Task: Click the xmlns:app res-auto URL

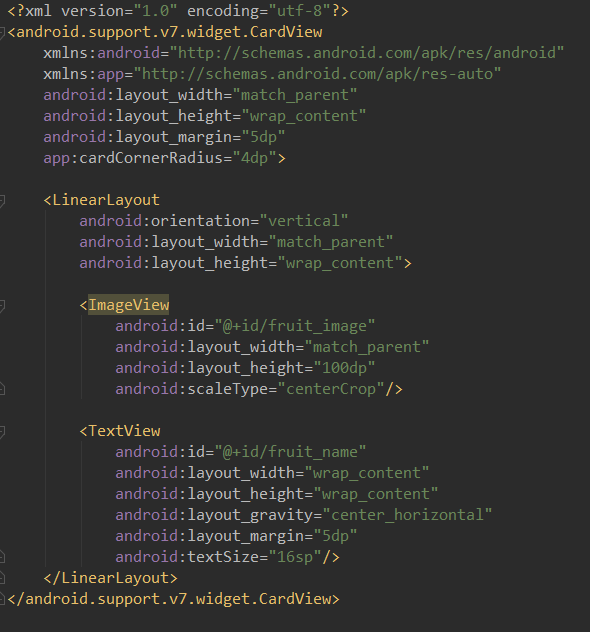Action: click(x=317, y=74)
